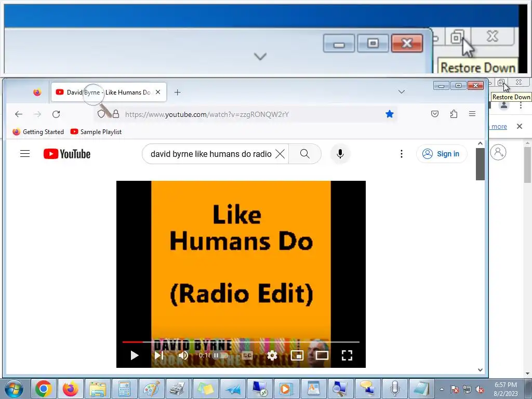Switch video to miniplayer
The width and height of the screenshot is (532, 399).
point(297,355)
